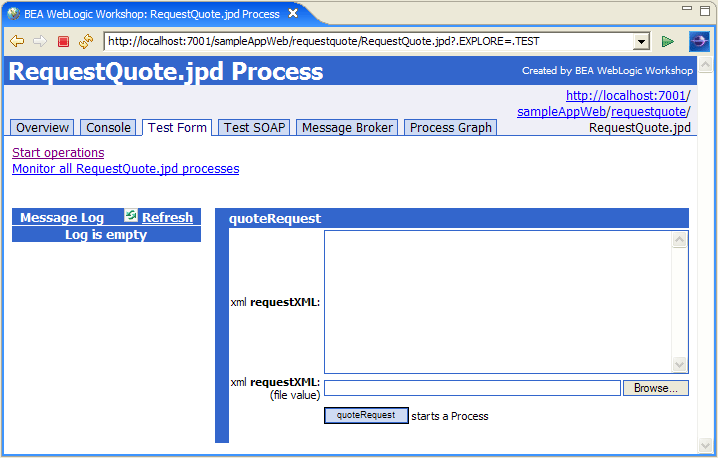This screenshot has width=718, height=458.
Task: Click the Browse... button
Action: (x=656, y=388)
